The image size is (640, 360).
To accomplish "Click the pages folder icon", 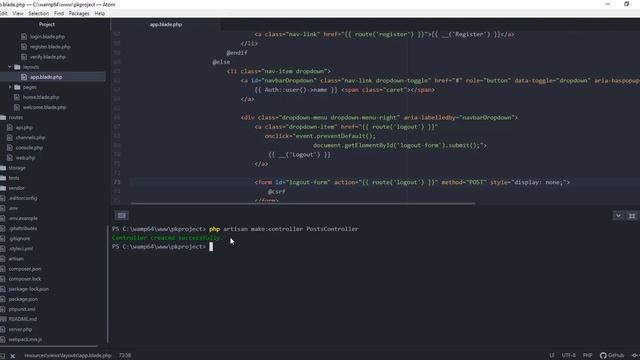I will pyautogui.click(x=17, y=87).
